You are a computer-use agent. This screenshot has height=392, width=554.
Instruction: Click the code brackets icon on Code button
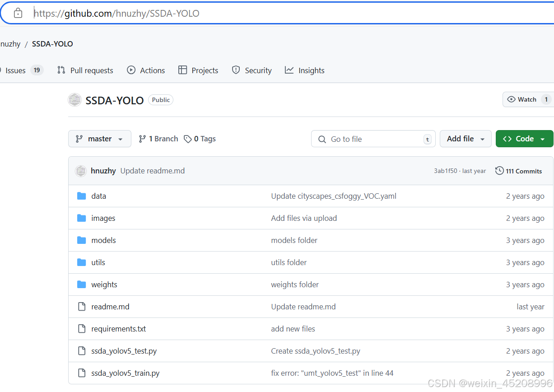pyautogui.click(x=507, y=139)
